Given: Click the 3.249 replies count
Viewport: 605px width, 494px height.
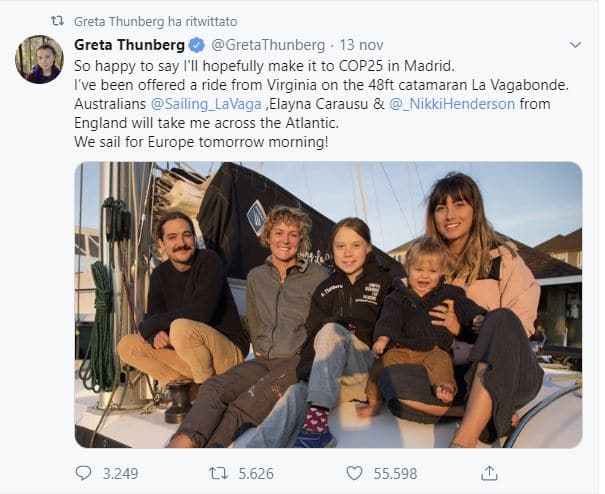Looking at the screenshot, I should tap(117, 472).
